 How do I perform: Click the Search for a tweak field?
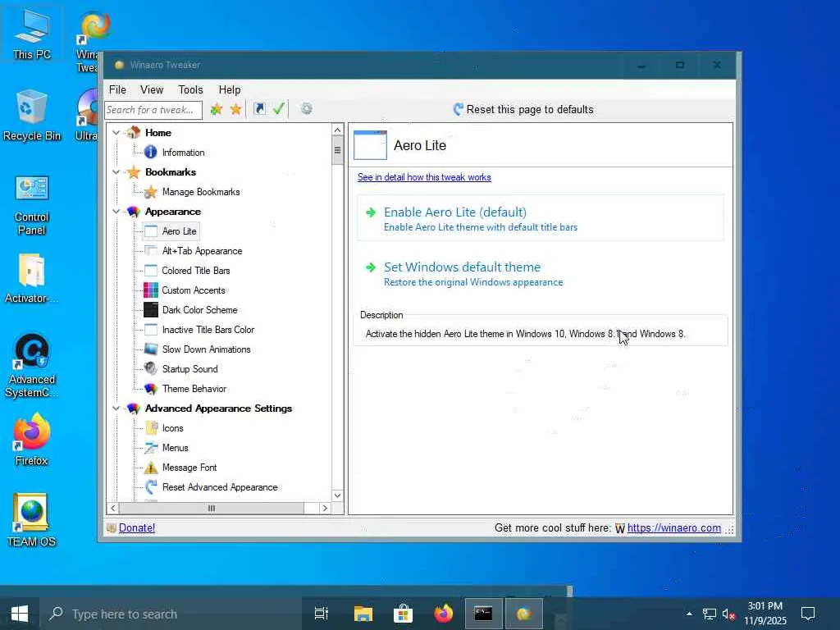click(153, 110)
